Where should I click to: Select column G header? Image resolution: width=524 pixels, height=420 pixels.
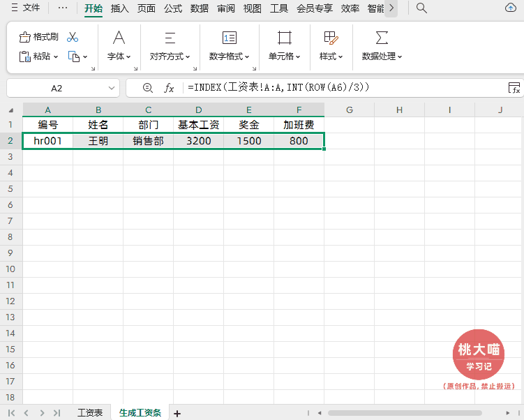click(x=350, y=110)
